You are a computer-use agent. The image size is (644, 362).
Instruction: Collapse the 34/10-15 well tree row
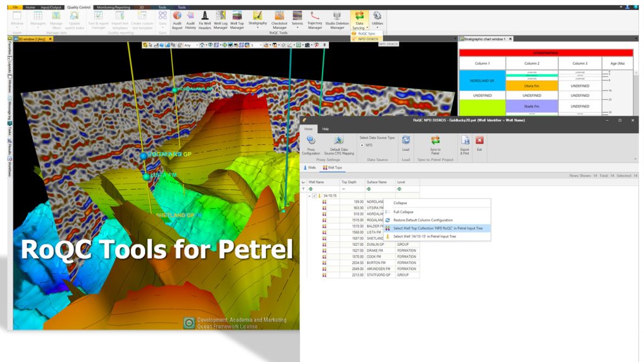click(309, 195)
